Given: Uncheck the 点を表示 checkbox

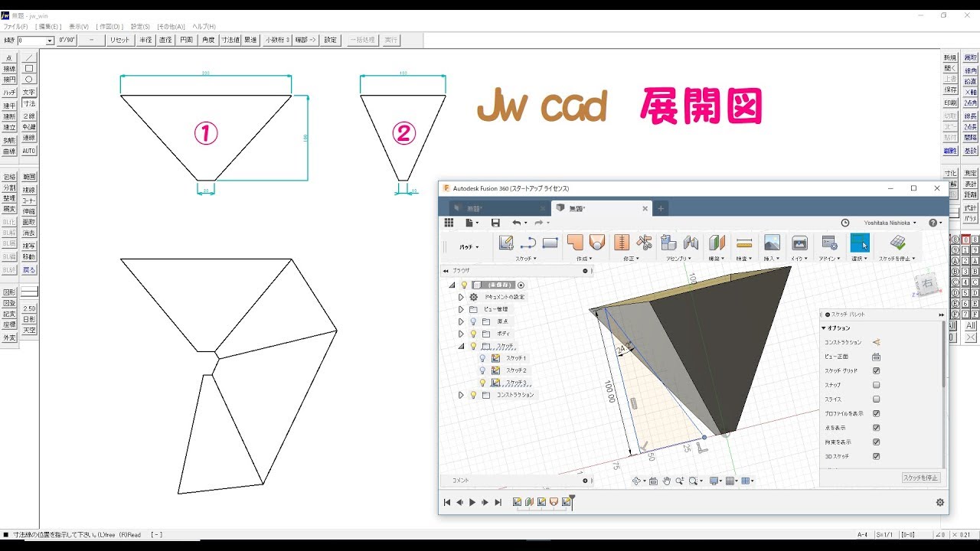Looking at the screenshot, I should point(877,428).
